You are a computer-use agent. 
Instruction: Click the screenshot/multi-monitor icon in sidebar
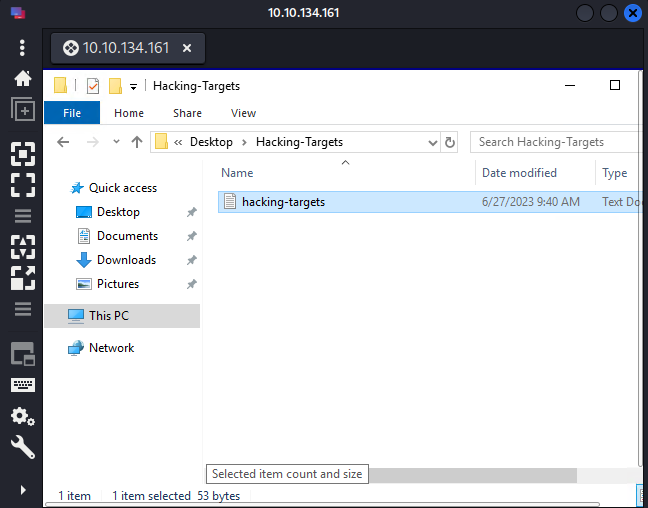pyautogui.click(x=23, y=354)
